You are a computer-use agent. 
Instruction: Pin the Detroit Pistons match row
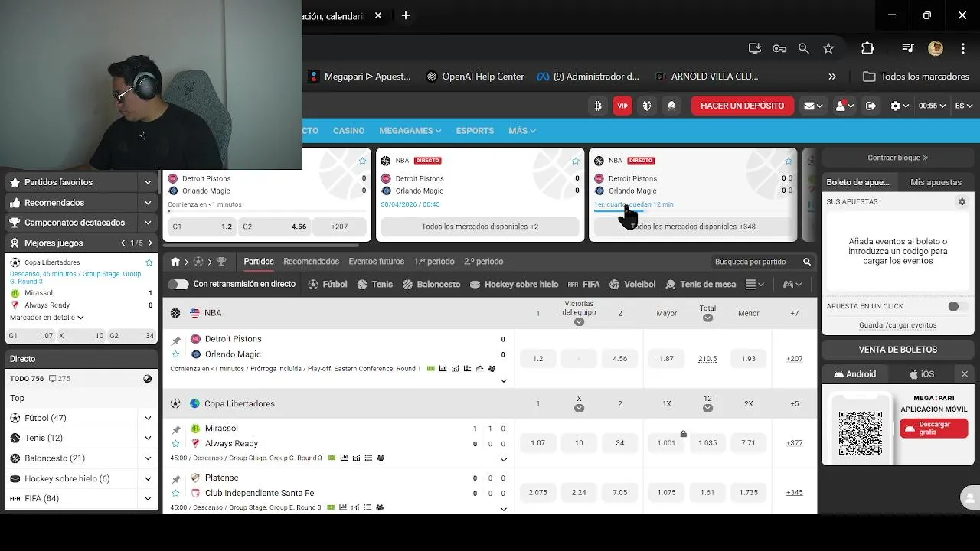(176, 341)
